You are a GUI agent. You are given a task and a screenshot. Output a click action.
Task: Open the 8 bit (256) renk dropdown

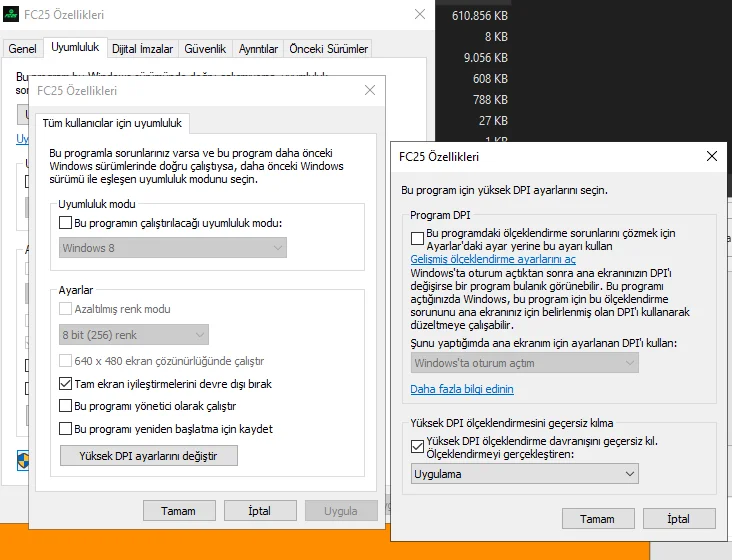coord(134,335)
